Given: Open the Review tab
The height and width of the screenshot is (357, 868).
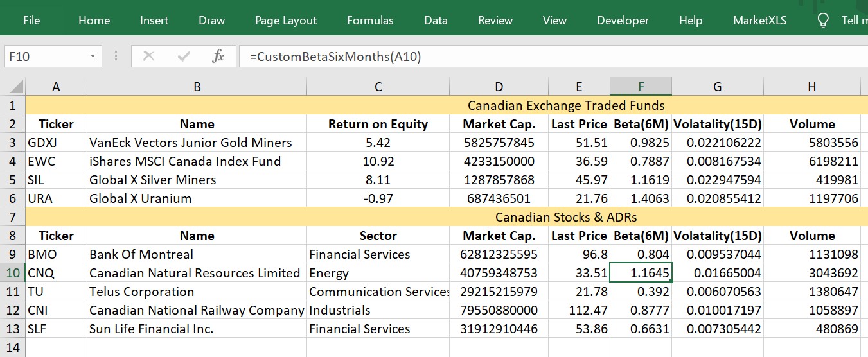Looking at the screenshot, I should pos(495,21).
